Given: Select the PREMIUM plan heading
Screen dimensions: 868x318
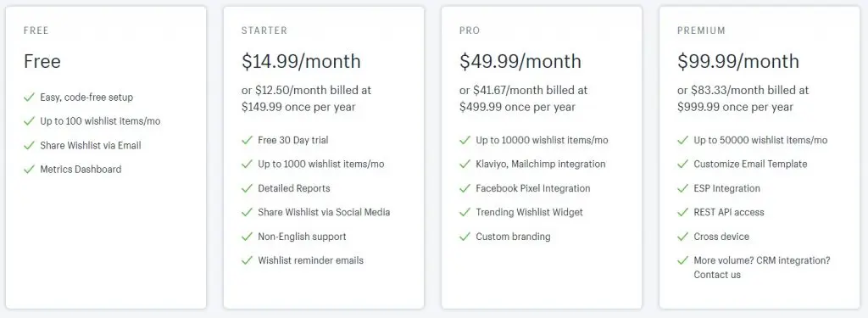Looking at the screenshot, I should tap(701, 31).
